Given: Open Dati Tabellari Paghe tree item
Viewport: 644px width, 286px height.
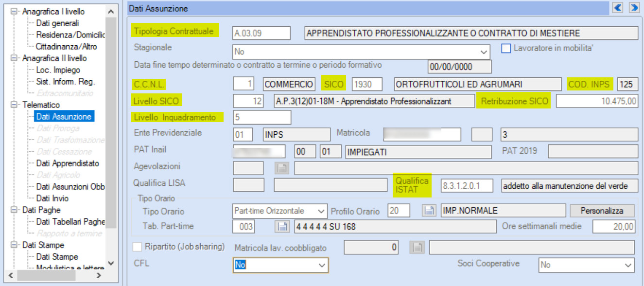Looking at the screenshot, I should (x=70, y=221).
